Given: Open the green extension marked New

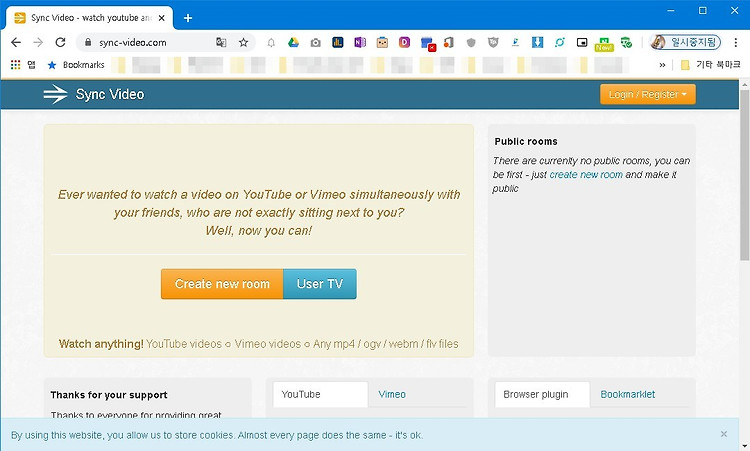Looking at the screenshot, I should coord(604,44).
